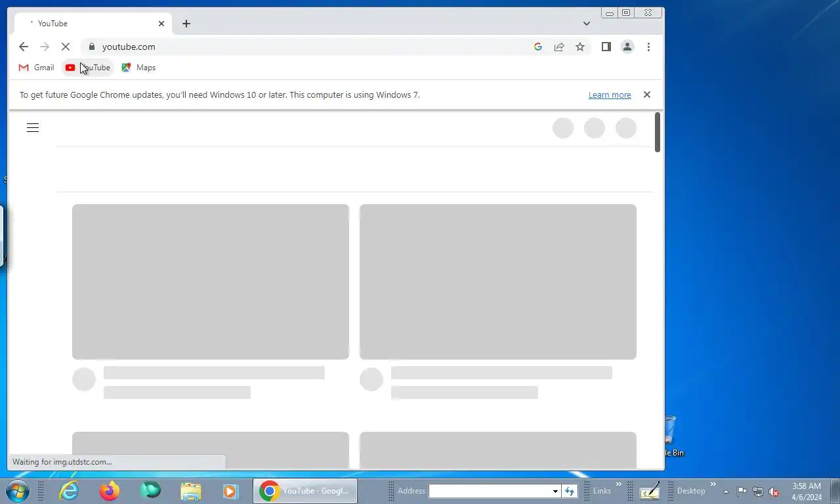Viewport: 840px width, 504px height.
Task: Click the Google search icon in address bar
Action: click(x=538, y=47)
